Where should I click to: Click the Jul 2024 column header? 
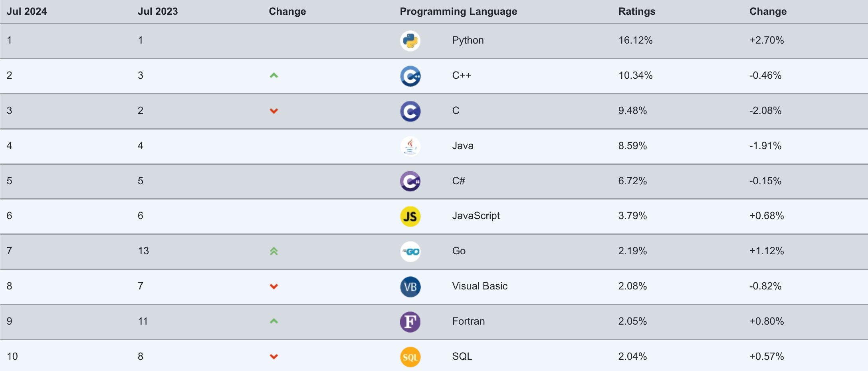click(27, 12)
